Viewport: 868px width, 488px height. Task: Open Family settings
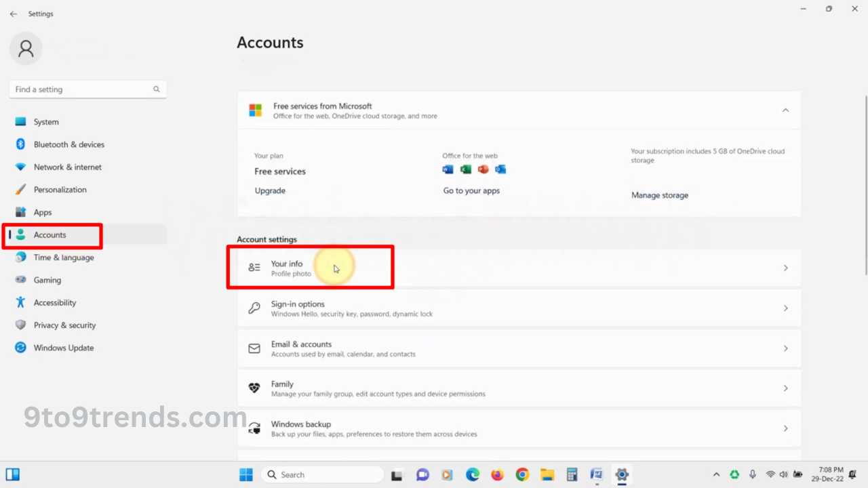(x=519, y=388)
